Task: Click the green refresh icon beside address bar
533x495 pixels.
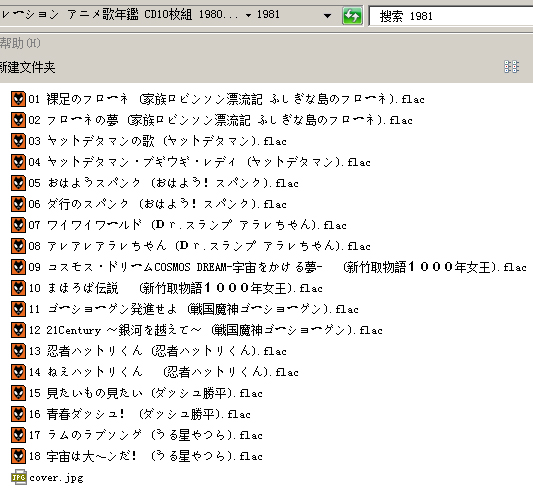Action: [x=352, y=16]
